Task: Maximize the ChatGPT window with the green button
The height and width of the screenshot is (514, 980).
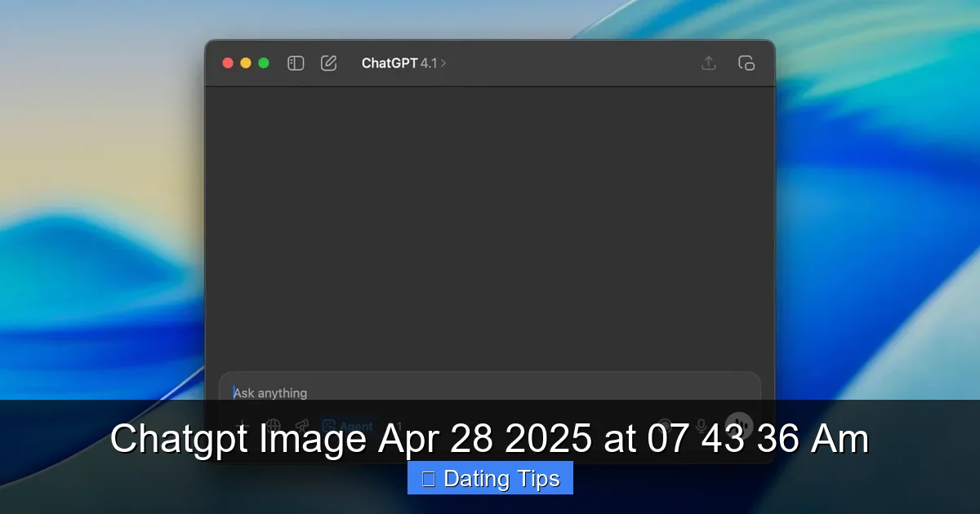Action: (264, 63)
